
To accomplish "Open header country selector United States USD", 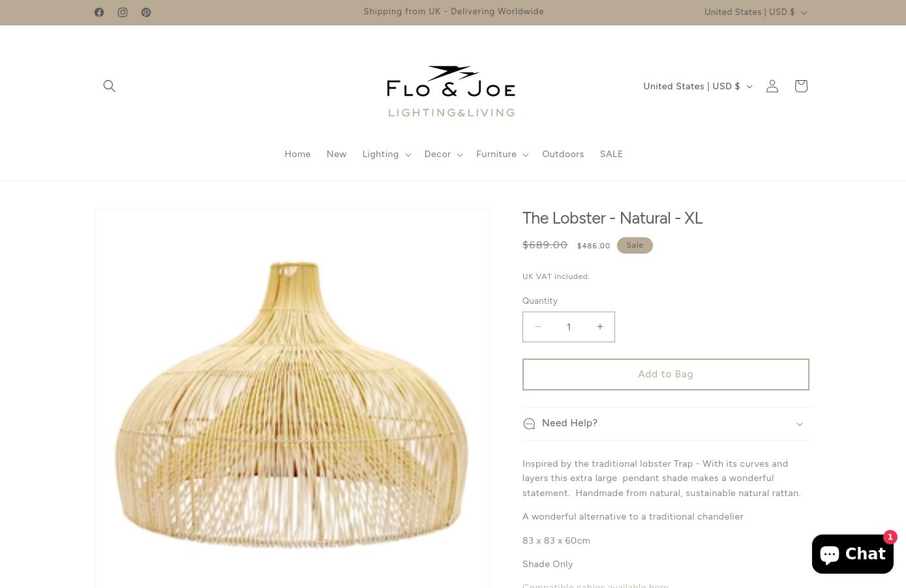I will [x=697, y=86].
